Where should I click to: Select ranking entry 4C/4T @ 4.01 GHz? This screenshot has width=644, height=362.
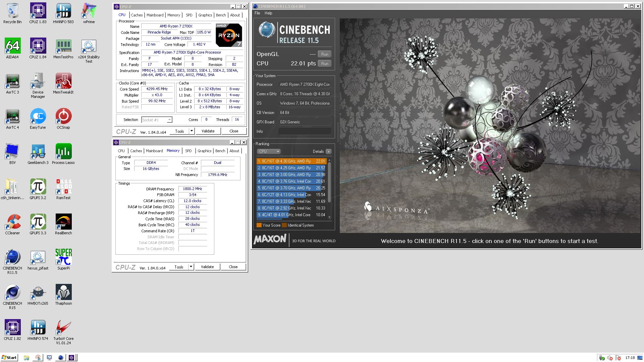pos(291,215)
